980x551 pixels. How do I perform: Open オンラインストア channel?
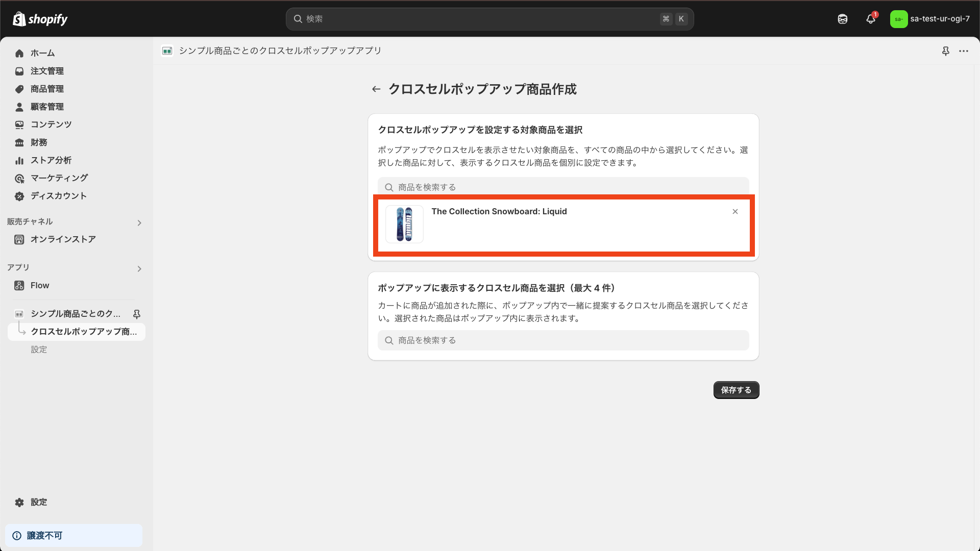[x=63, y=239]
